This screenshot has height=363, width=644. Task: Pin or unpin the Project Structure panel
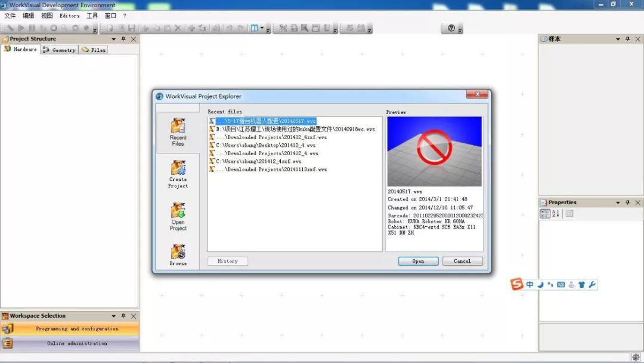tap(123, 39)
